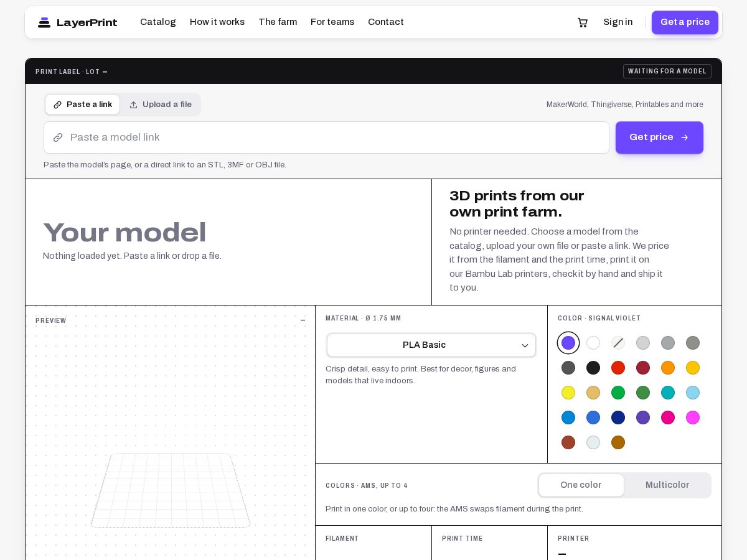The image size is (747, 560).
Task: Pick the rust brown color swatch
Action: 568,442
